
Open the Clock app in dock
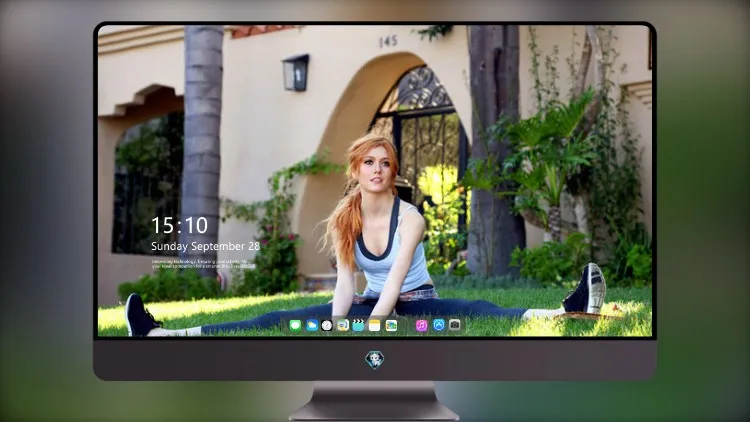click(x=327, y=325)
